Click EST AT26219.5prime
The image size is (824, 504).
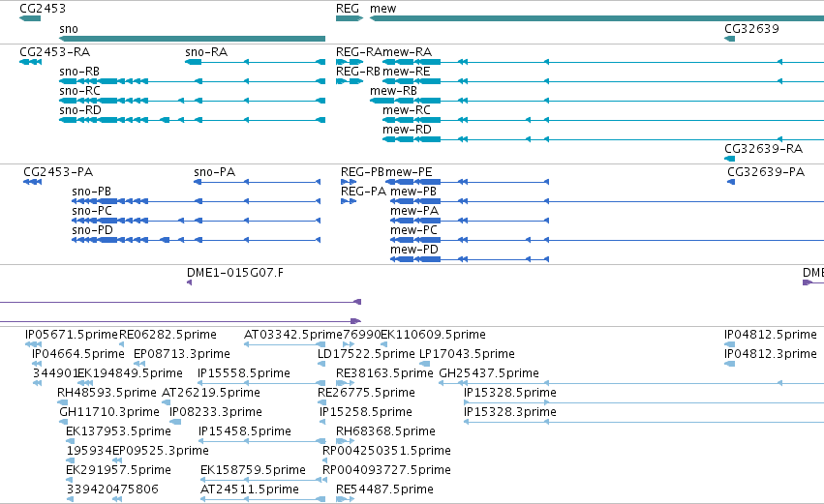point(211,393)
